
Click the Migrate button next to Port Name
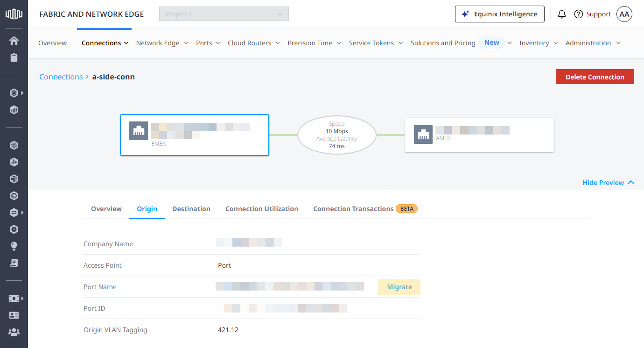coord(399,287)
